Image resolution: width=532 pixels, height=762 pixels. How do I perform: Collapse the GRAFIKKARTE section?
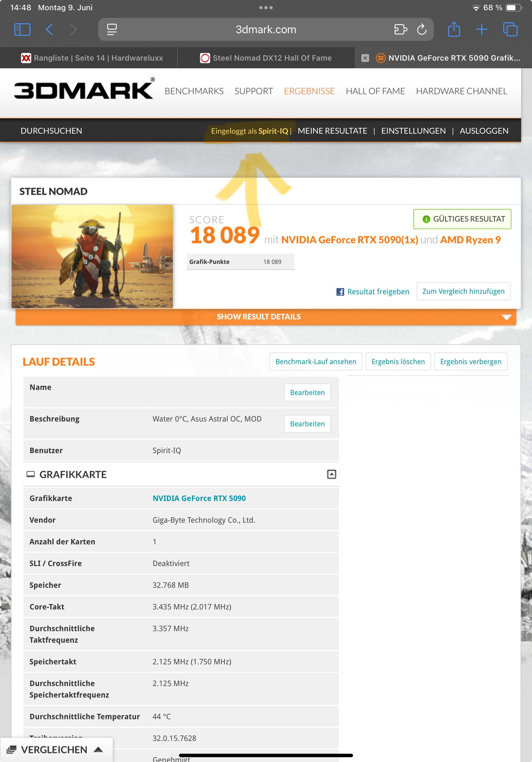[x=331, y=474]
